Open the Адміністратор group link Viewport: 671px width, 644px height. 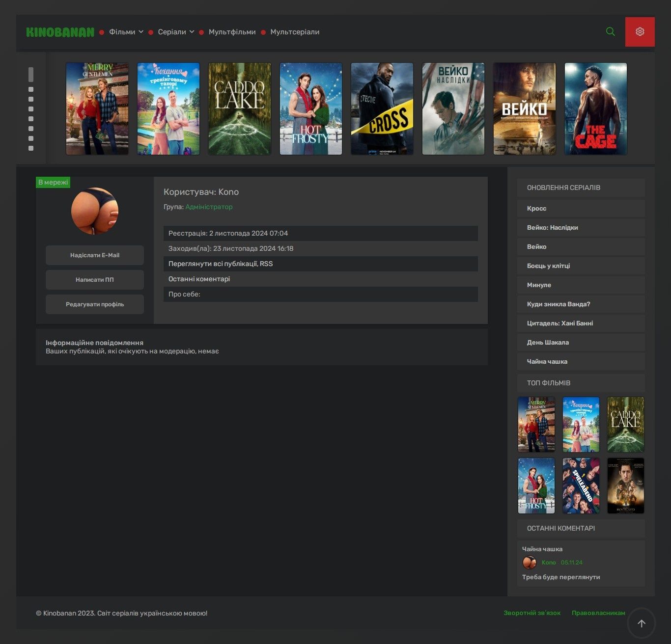209,207
